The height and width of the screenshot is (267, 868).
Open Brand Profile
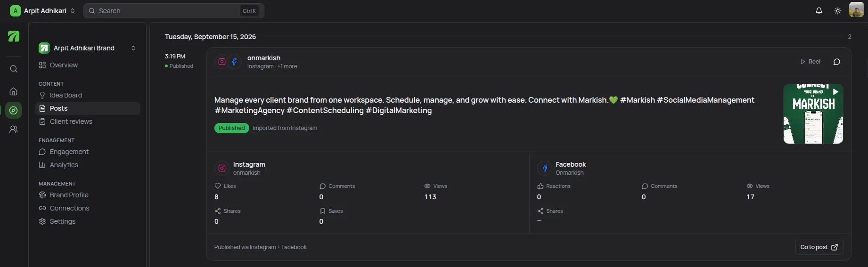click(x=88, y=195)
